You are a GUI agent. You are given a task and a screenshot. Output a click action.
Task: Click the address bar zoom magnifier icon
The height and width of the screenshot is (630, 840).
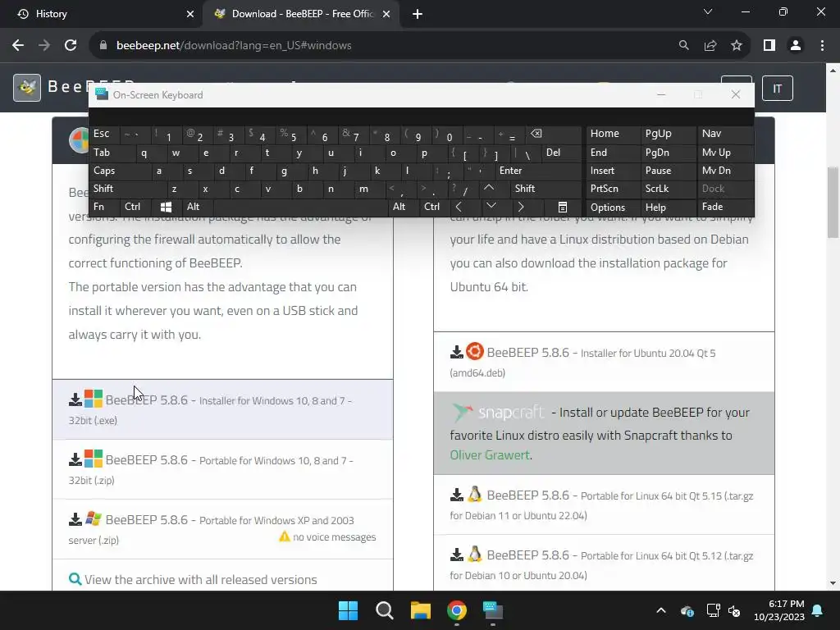tap(683, 46)
